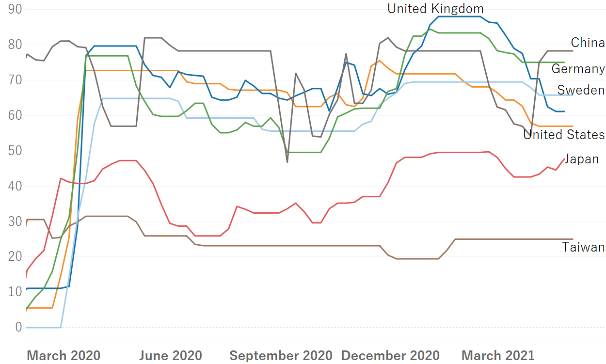Viewport: 606px width, 364px height.
Task: Click the 70 value on y-axis
Action: [15, 80]
